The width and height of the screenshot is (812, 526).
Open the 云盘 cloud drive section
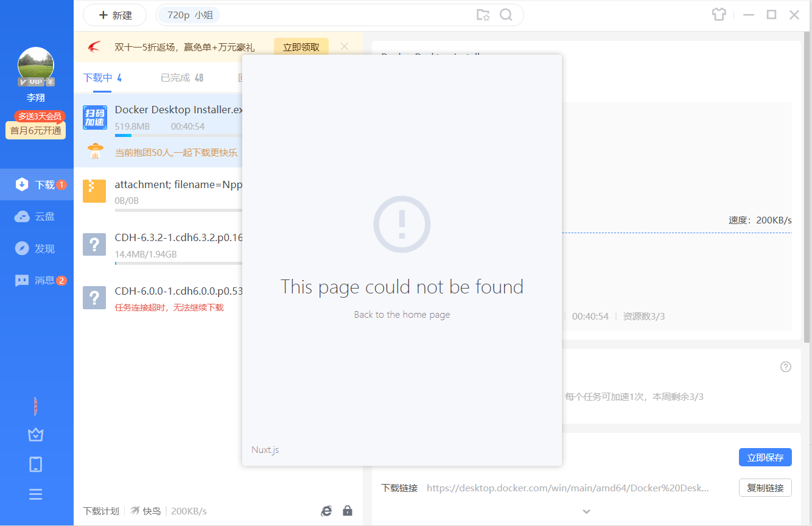[x=37, y=216]
